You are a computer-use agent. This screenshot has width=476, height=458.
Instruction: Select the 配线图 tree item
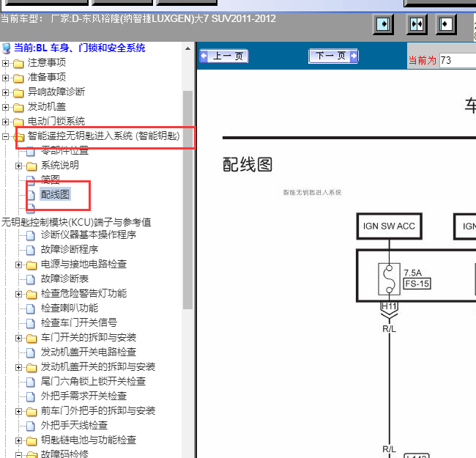[55, 194]
